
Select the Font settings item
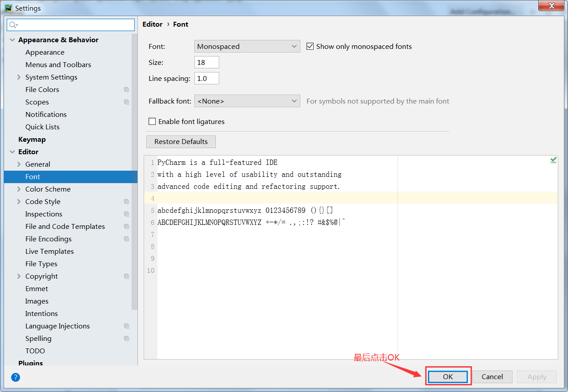71,176
